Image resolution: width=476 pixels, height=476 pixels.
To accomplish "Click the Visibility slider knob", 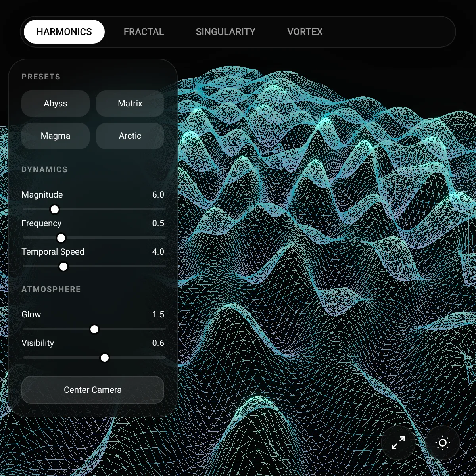I will pyautogui.click(x=105, y=358).
